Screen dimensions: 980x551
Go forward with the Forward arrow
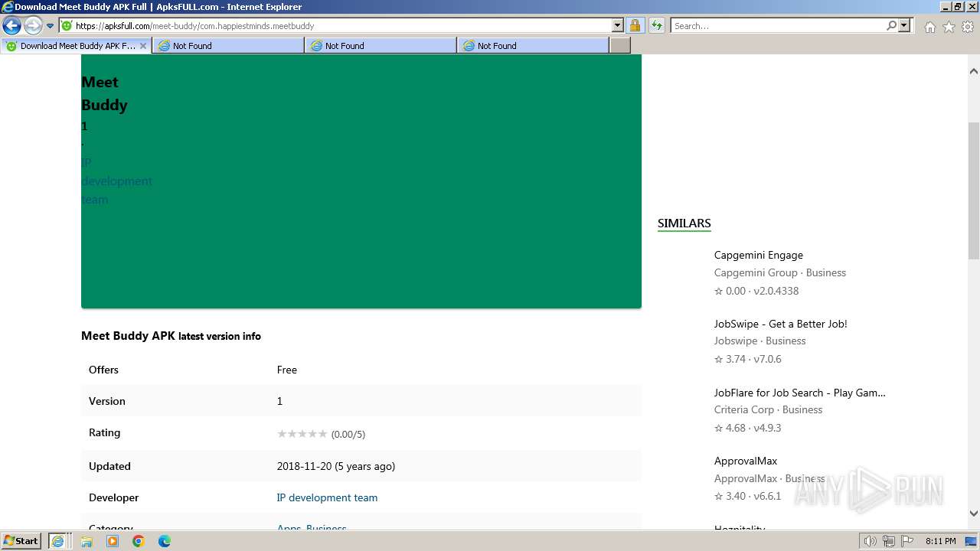point(32,25)
